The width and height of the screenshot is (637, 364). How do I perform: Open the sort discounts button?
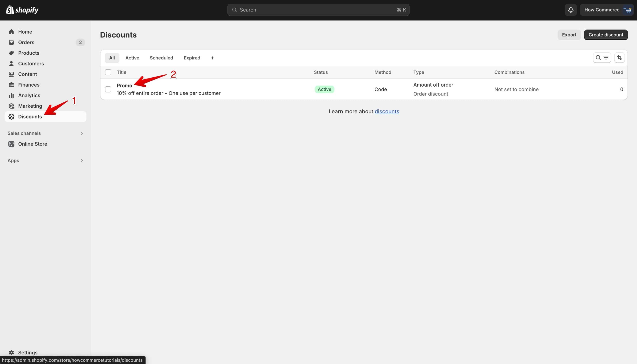point(620,58)
